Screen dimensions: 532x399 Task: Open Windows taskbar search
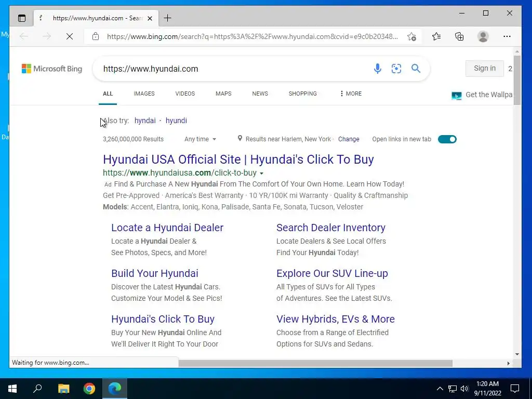point(37,389)
